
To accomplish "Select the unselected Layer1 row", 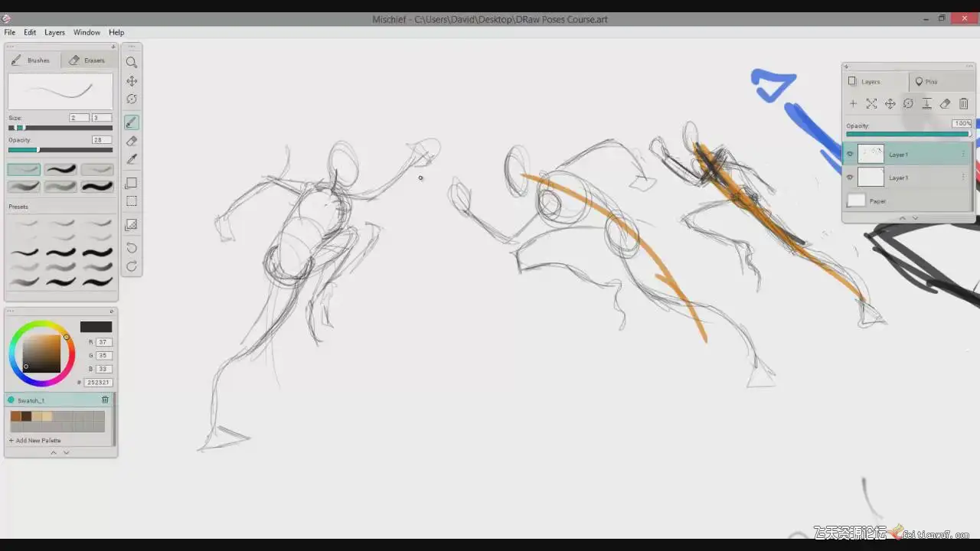I will [907, 177].
